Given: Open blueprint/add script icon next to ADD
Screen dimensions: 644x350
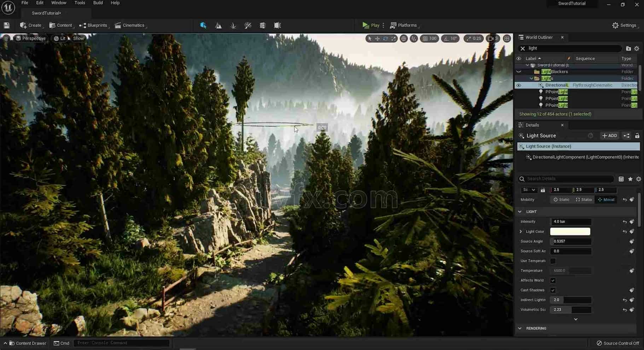Looking at the screenshot, I should click(x=626, y=136).
